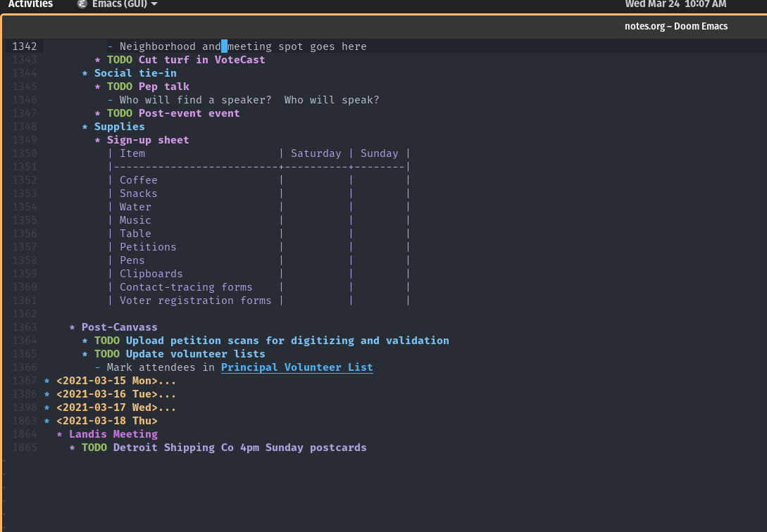Place cursor in Coffee row Saturday cell
This screenshot has width=767, height=532.
[x=315, y=180]
